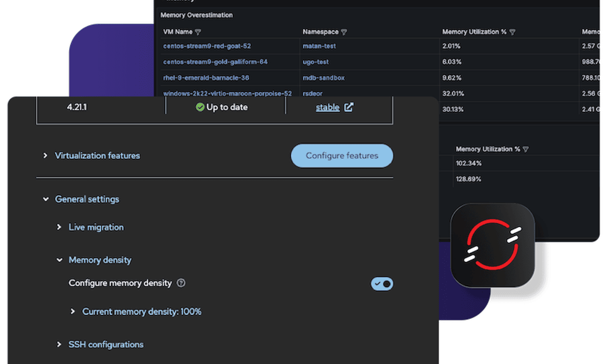Click the 30.13% memory utilization cell
This screenshot has height=364, width=607.
[x=453, y=110]
